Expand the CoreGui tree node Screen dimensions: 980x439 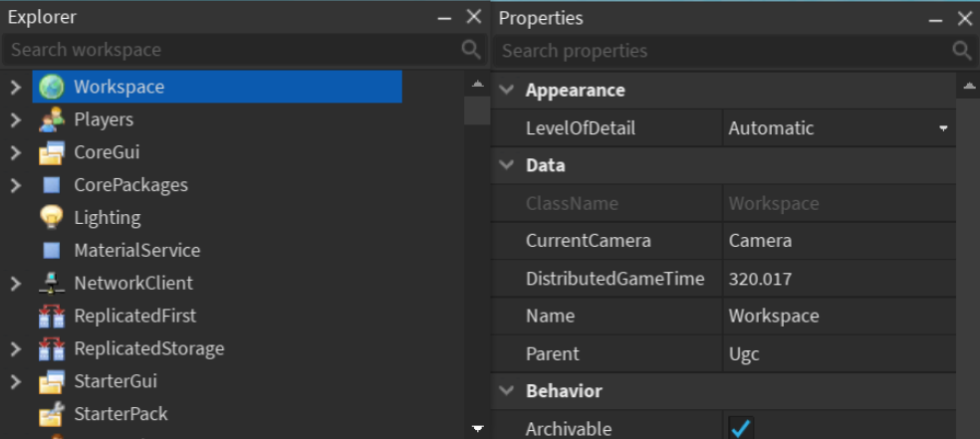coord(16,152)
